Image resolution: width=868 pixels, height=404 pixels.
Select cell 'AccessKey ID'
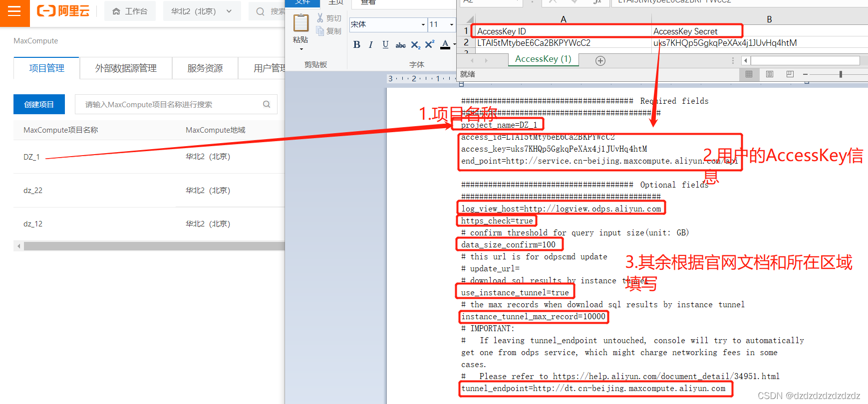563,31
